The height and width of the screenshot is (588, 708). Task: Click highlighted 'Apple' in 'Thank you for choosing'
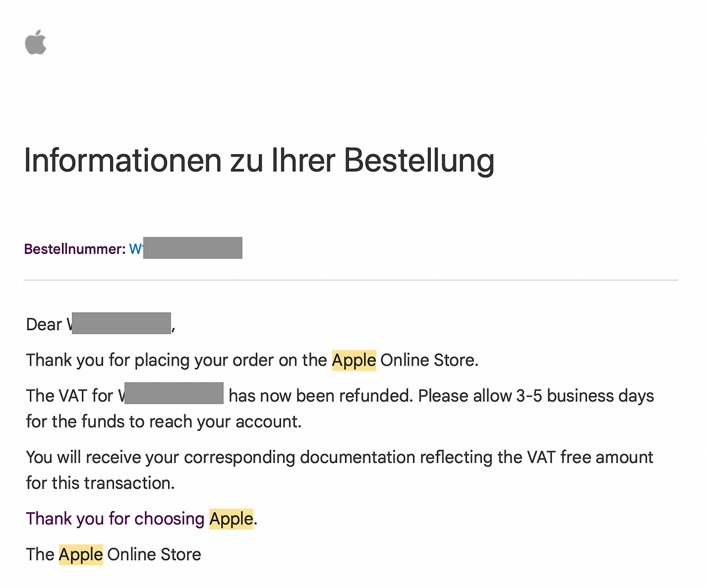[231, 519]
